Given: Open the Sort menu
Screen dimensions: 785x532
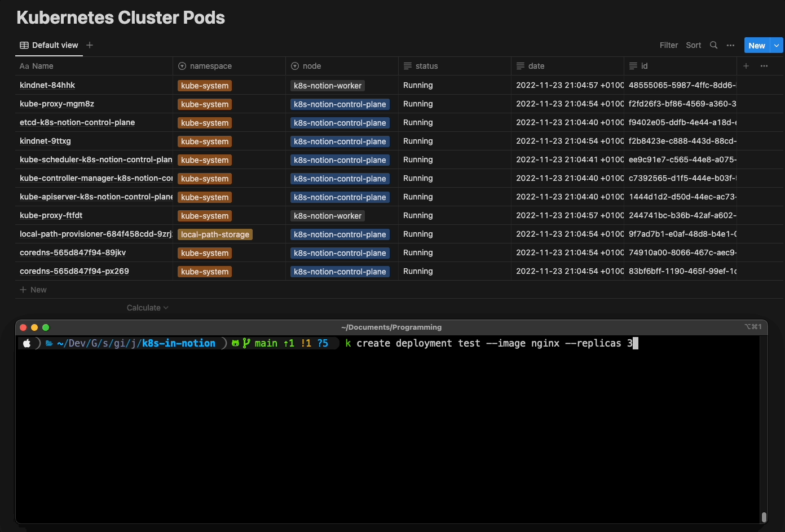Looking at the screenshot, I should 693,45.
